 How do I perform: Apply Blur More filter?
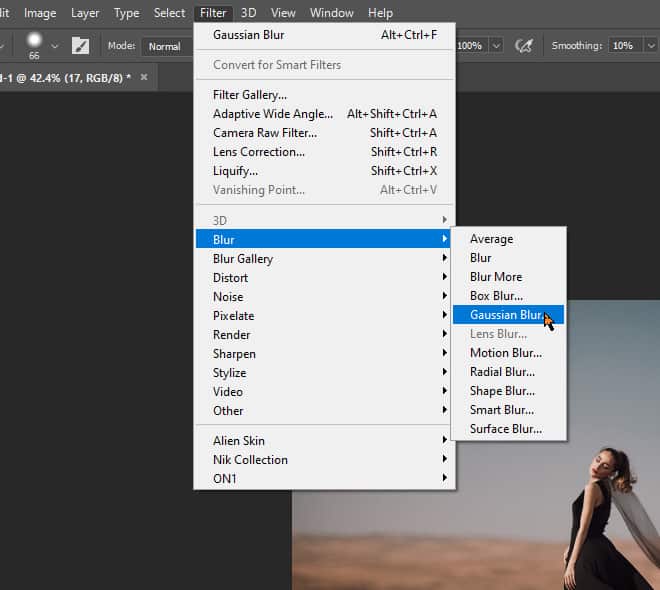point(508,277)
